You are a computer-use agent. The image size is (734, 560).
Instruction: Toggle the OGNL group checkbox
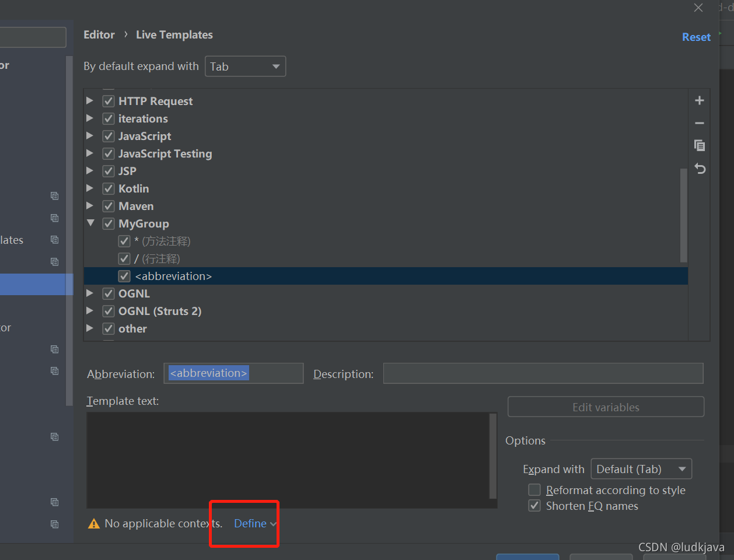109,293
